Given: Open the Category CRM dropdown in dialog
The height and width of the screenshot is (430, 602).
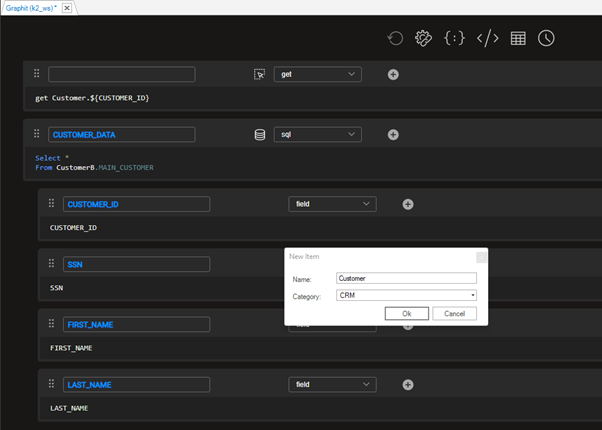Looking at the screenshot, I should [x=406, y=295].
